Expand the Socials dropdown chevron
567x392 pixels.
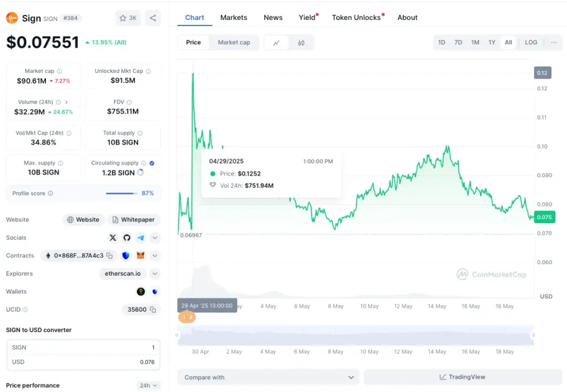click(x=155, y=238)
